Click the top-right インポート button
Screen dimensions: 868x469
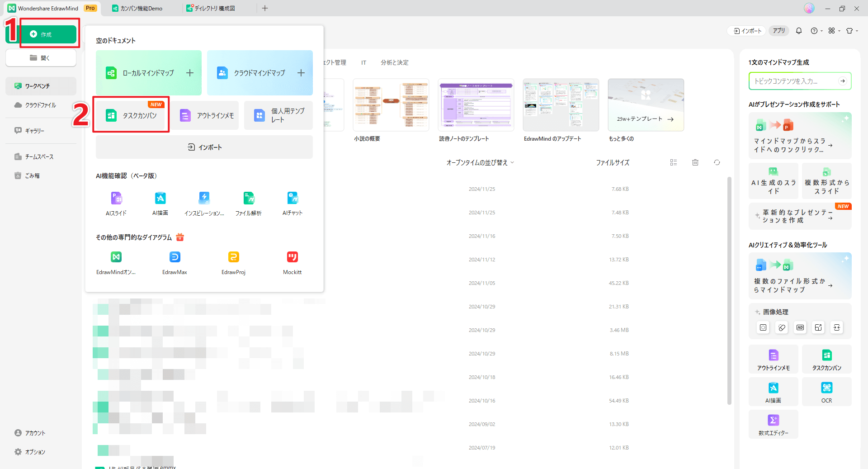coord(747,31)
